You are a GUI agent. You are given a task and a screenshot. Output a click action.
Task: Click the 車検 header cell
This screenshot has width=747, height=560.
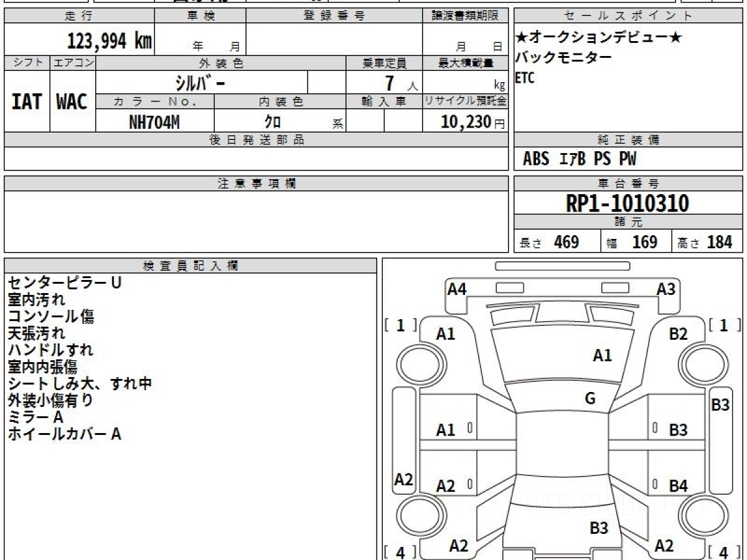click(x=200, y=16)
